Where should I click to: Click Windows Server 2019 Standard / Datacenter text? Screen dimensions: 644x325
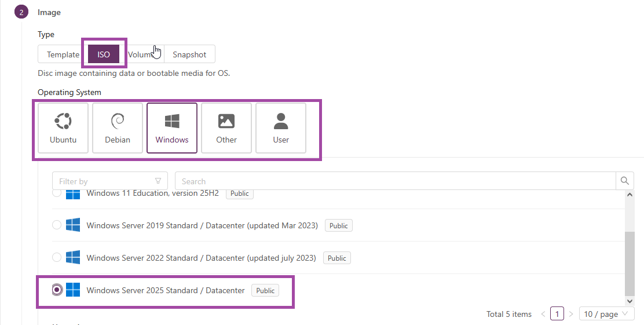(x=202, y=225)
